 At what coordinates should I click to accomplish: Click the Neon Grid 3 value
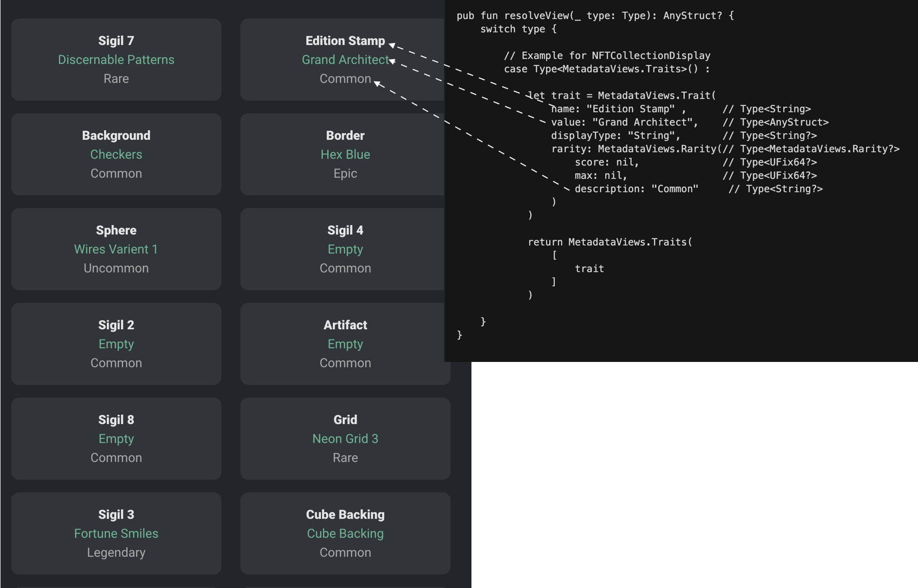point(345,439)
